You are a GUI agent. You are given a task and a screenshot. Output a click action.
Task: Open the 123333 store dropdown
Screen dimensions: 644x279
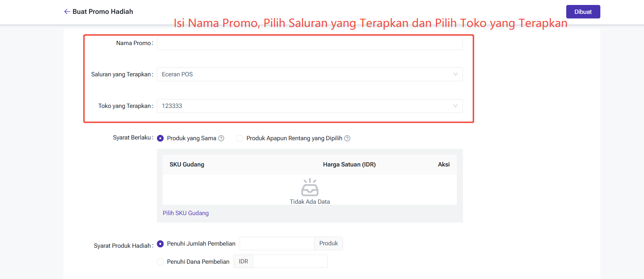click(x=305, y=106)
